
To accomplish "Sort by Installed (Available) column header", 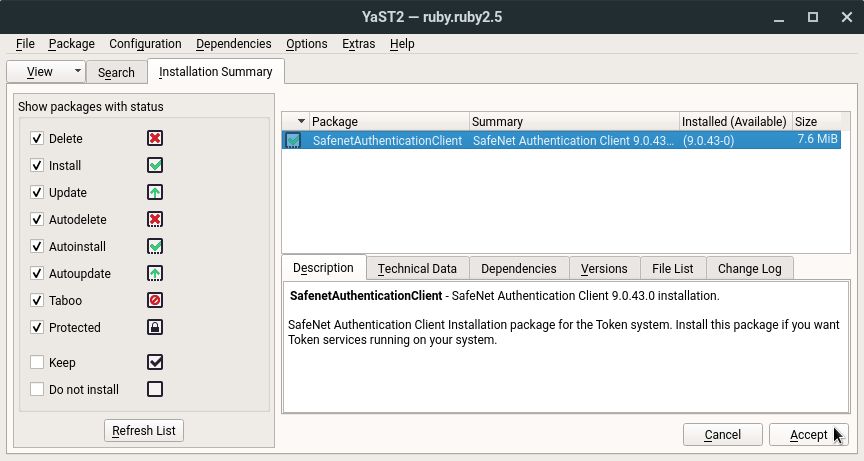I will (x=735, y=121).
